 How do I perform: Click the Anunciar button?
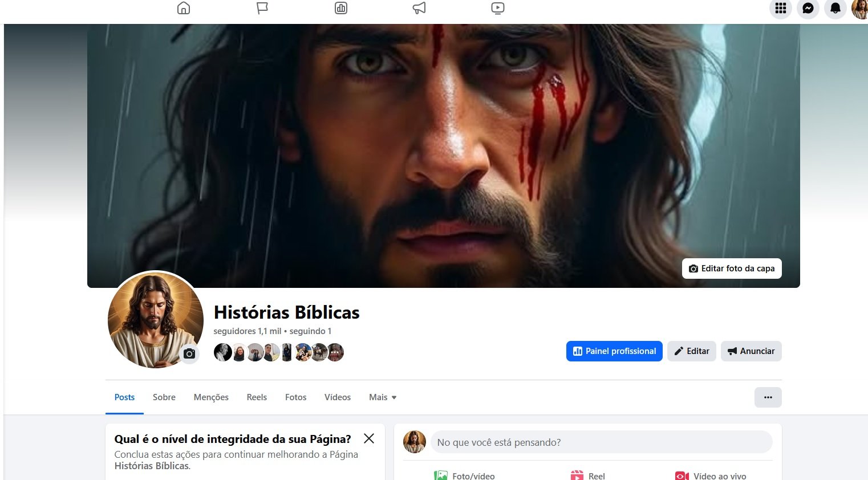tap(751, 351)
